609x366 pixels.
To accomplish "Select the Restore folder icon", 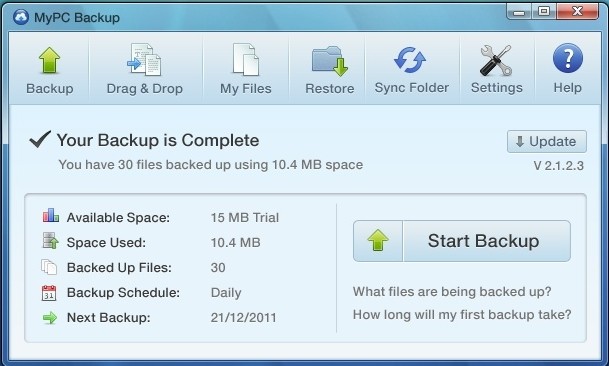I will coord(330,61).
